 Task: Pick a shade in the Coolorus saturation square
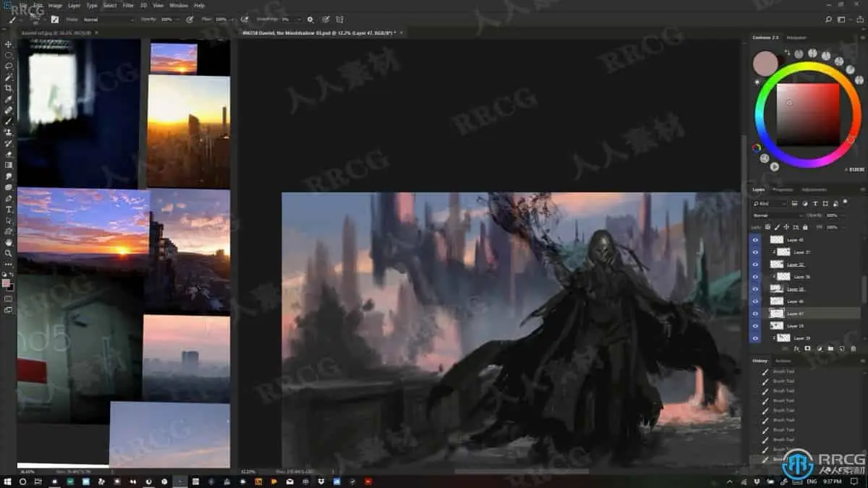808,114
